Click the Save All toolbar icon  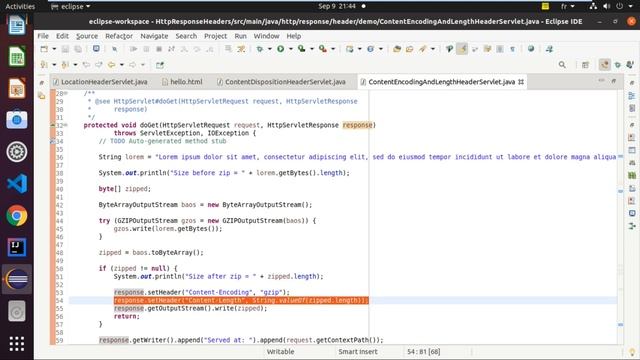click(78, 49)
